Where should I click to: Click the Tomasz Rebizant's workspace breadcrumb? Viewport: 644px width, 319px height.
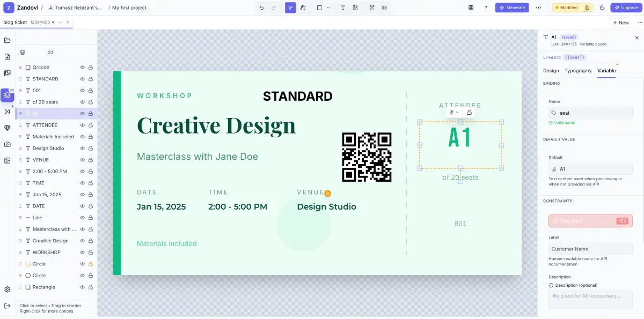click(75, 8)
